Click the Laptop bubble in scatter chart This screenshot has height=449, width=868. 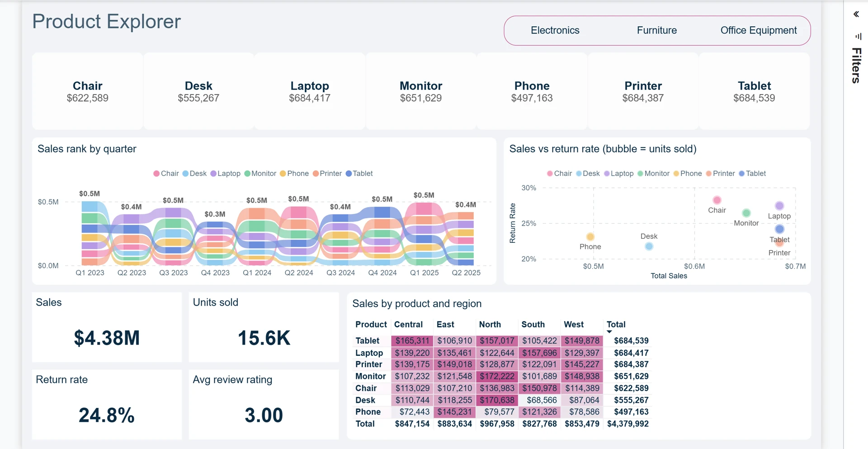[779, 206]
